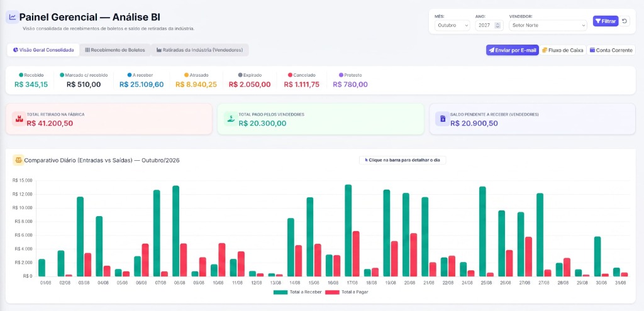This screenshot has height=311, width=644.
Task: Click the Protesto value R$ 780,00
Action: [350, 85]
